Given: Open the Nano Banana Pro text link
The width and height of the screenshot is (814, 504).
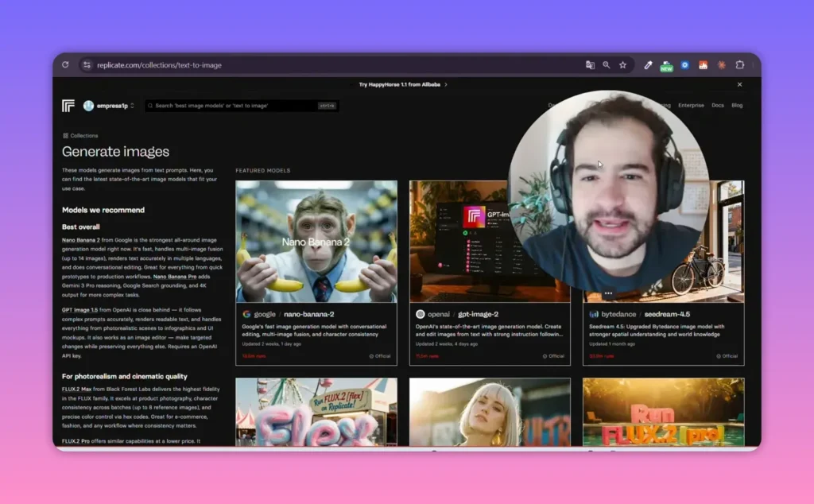Looking at the screenshot, I should (x=175, y=277).
